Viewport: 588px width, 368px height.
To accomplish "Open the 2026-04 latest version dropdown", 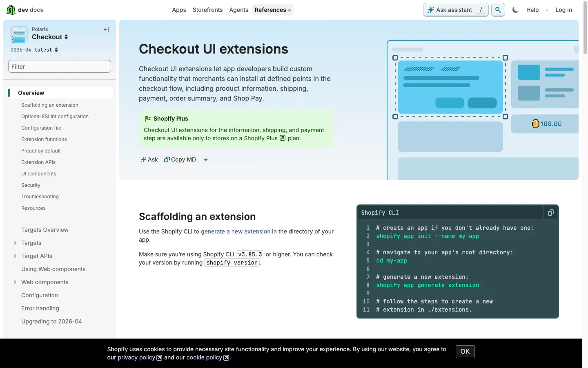I will pos(34,50).
